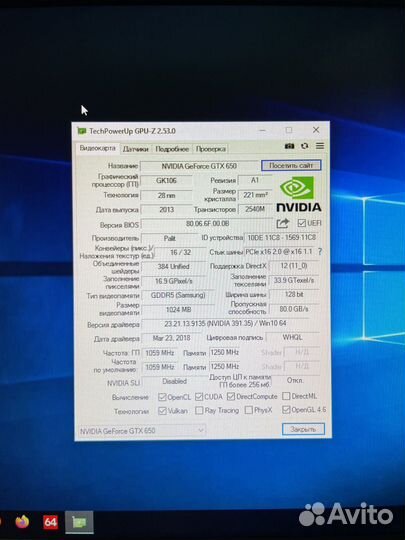Click the Resizable BAR value Откл.
Screen dimensions: 405x540
(x=295, y=380)
